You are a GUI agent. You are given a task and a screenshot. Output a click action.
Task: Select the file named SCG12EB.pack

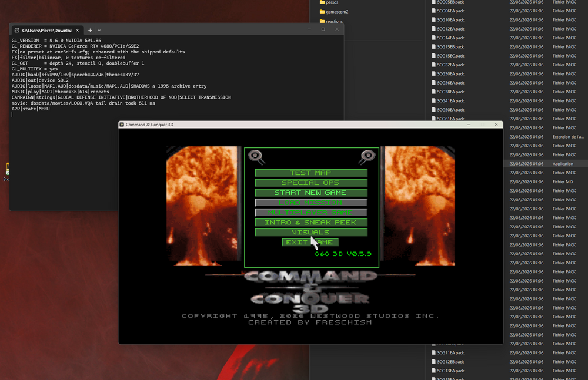pyautogui.click(x=450, y=362)
